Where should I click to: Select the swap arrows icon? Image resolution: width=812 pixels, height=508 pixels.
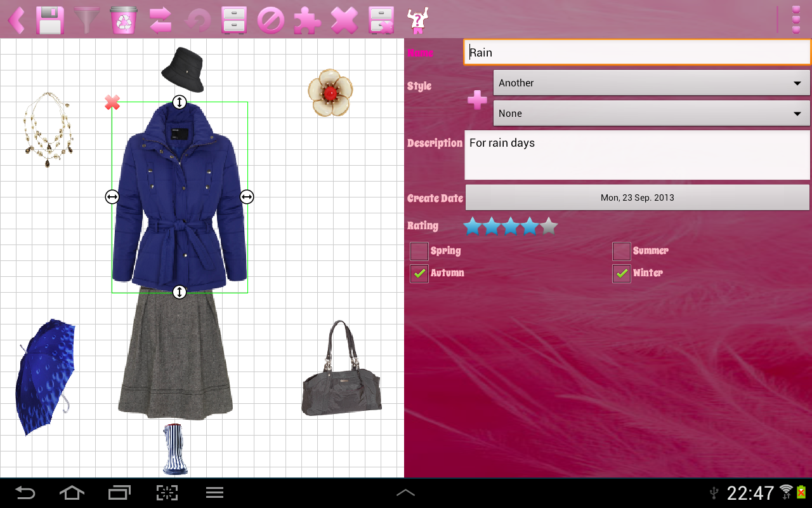[159, 20]
